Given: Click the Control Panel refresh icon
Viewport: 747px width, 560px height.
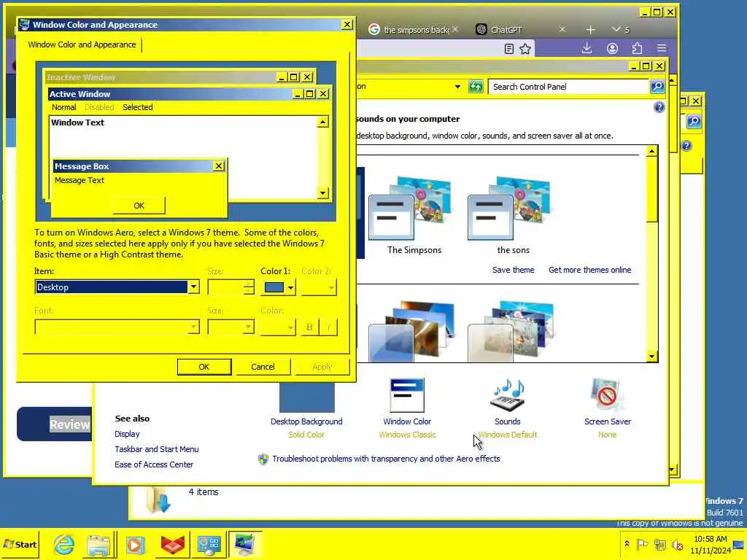Looking at the screenshot, I should [476, 87].
